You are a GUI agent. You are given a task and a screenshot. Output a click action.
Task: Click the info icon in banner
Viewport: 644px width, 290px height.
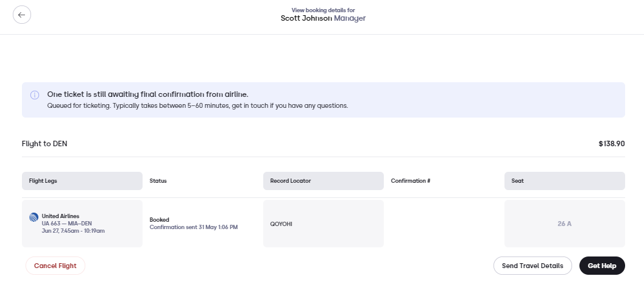pos(35,95)
